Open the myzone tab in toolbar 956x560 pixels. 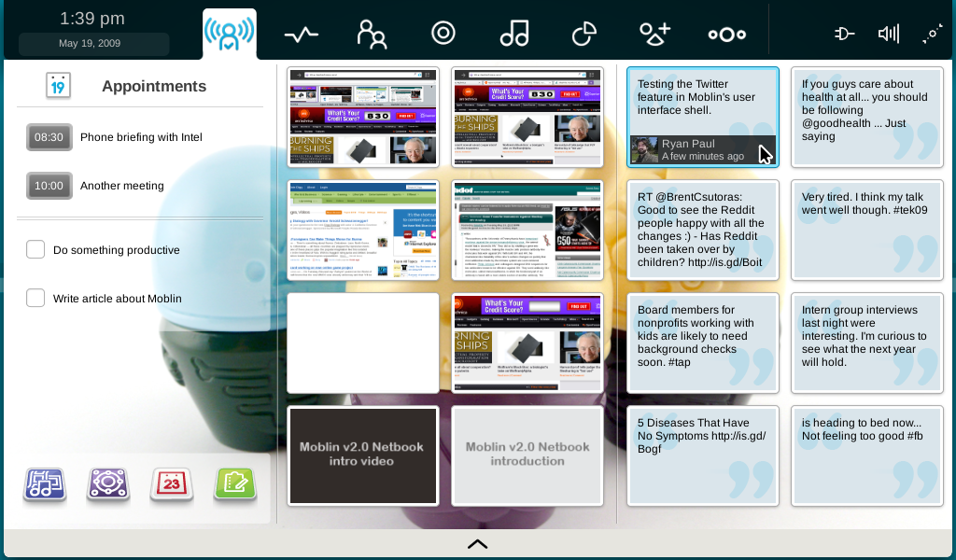pyautogui.click(x=230, y=35)
